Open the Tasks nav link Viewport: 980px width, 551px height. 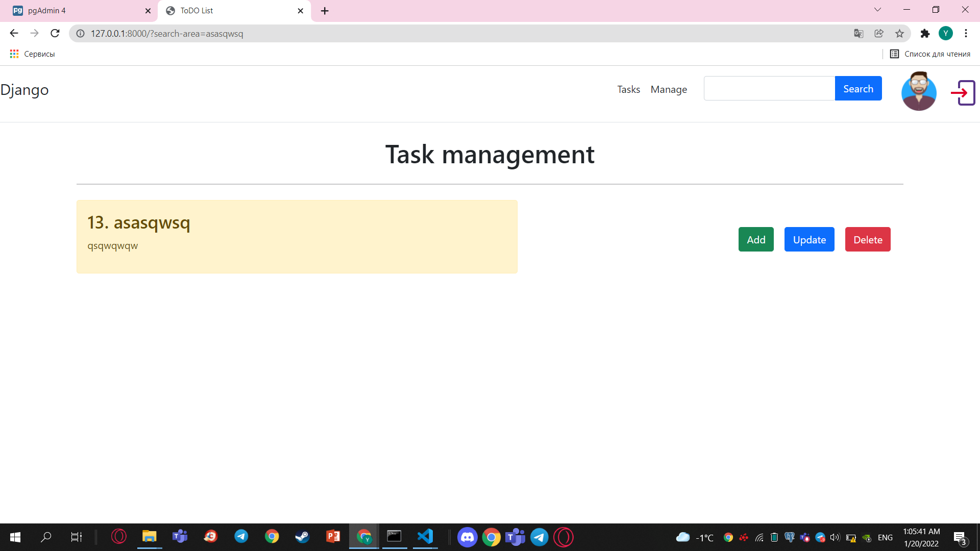[628, 89]
